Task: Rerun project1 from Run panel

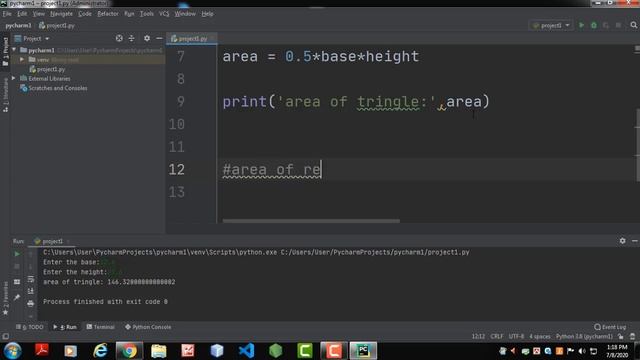Action: pyautogui.click(x=17, y=254)
